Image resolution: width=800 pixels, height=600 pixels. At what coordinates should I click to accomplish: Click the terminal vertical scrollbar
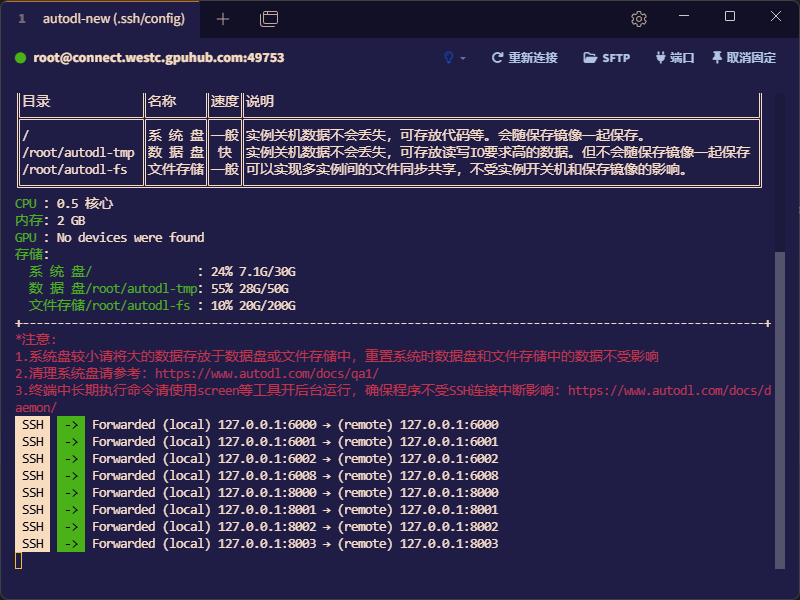pyautogui.click(x=781, y=400)
